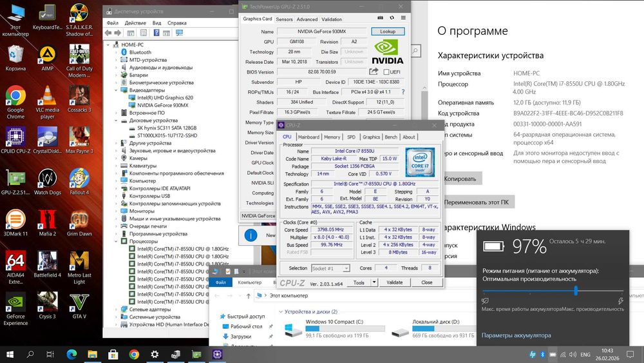Select SK hynix SC311 SATA 128GB disk

point(167,128)
